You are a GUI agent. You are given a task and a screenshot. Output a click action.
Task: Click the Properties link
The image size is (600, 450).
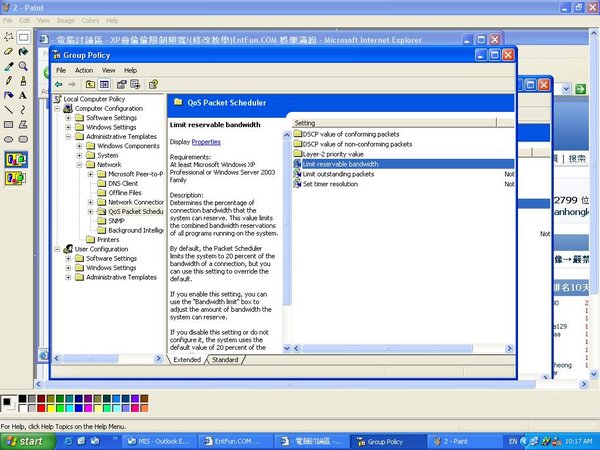click(x=206, y=142)
